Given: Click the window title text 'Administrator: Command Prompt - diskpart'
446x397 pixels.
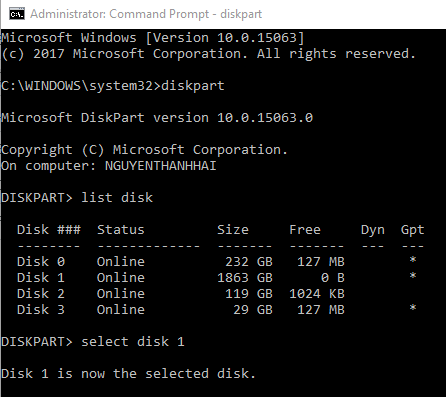Looking at the screenshot, I should tap(146, 14).
